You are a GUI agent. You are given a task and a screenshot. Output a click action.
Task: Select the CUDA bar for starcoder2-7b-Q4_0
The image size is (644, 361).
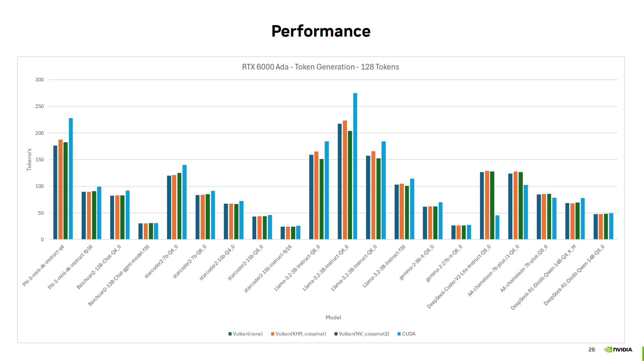[184, 202]
